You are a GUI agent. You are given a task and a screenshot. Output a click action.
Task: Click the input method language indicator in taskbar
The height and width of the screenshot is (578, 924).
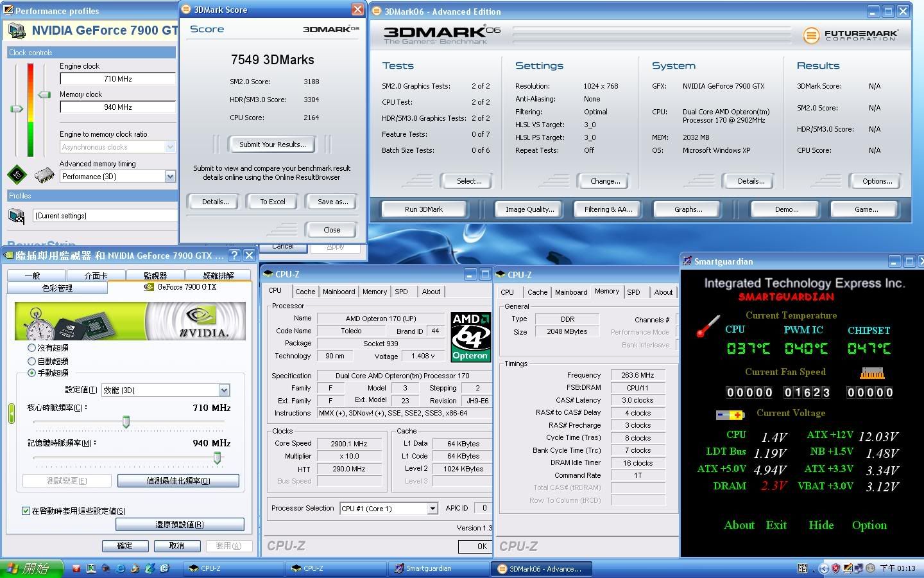point(803,568)
